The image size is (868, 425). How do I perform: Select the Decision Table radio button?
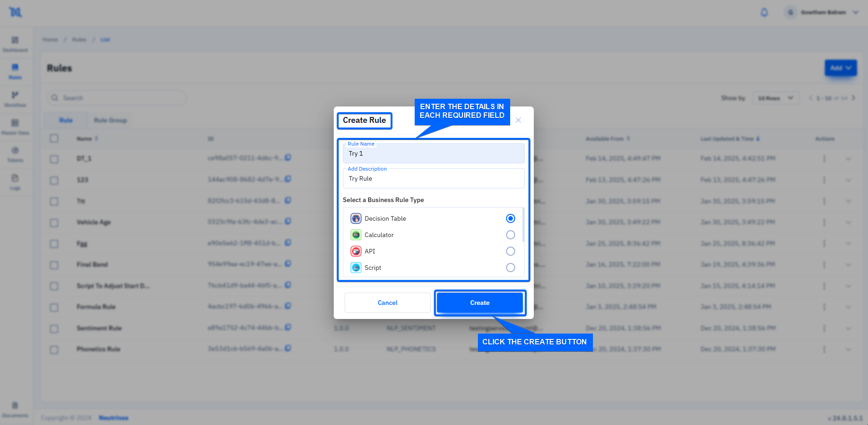pyautogui.click(x=511, y=218)
